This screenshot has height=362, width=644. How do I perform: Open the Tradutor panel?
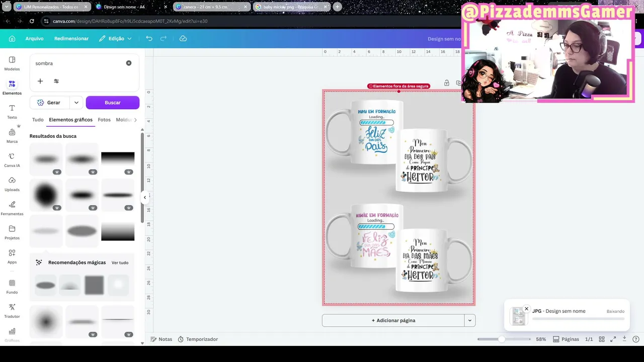pos(12,311)
